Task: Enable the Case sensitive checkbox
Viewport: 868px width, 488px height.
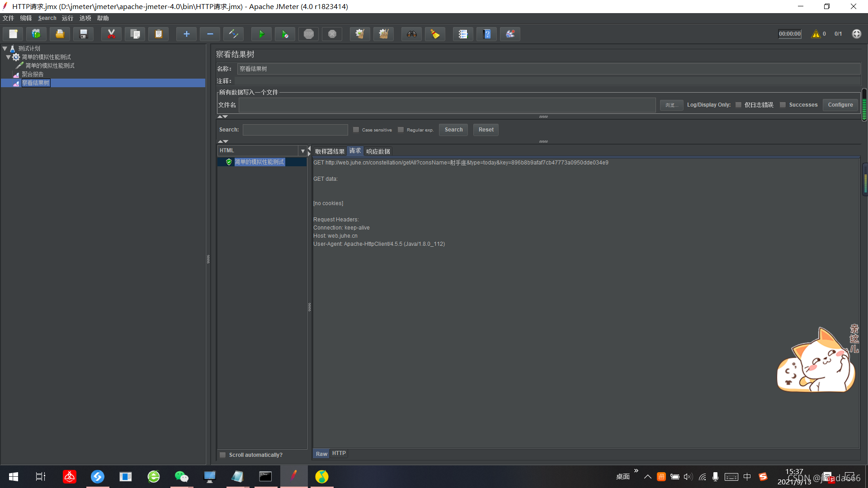Action: click(x=356, y=130)
